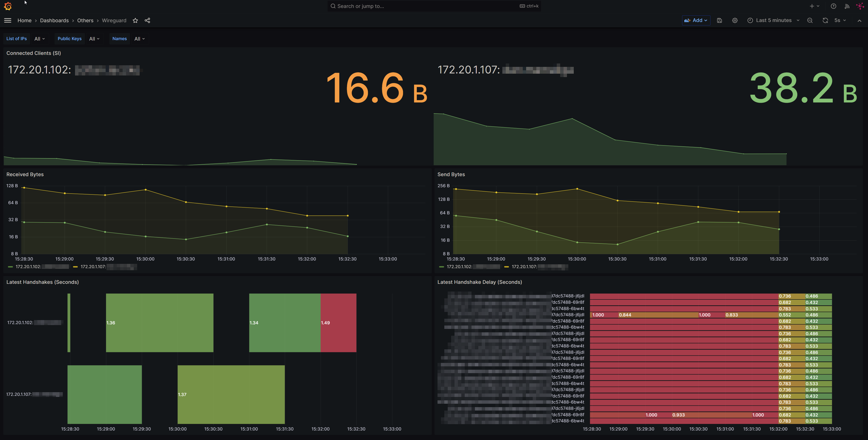Go to Home breadcrumb
This screenshot has height=440, width=868.
(24, 21)
